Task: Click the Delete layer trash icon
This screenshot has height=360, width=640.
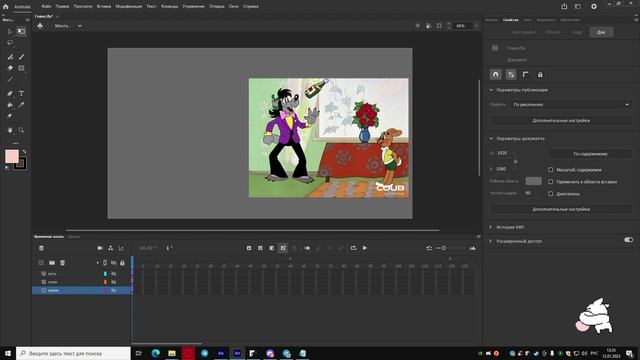Action: [x=62, y=263]
